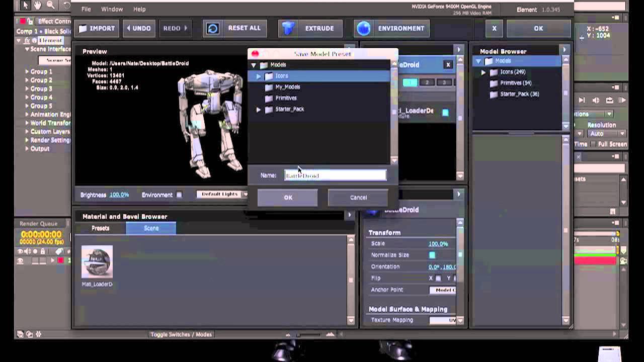Open the Help menu
644x362 pixels.
point(139,9)
